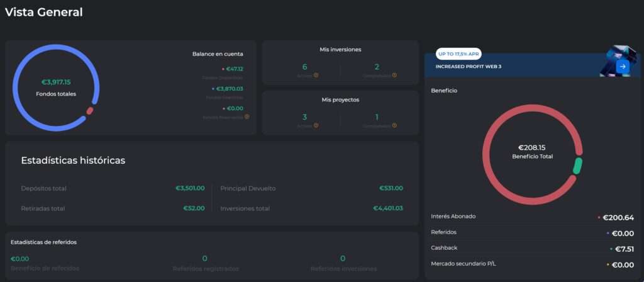This screenshot has height=282, width=644.
Task: Open the INCREASED PROFIT WEB 3 banner
Action: (532, 65)
